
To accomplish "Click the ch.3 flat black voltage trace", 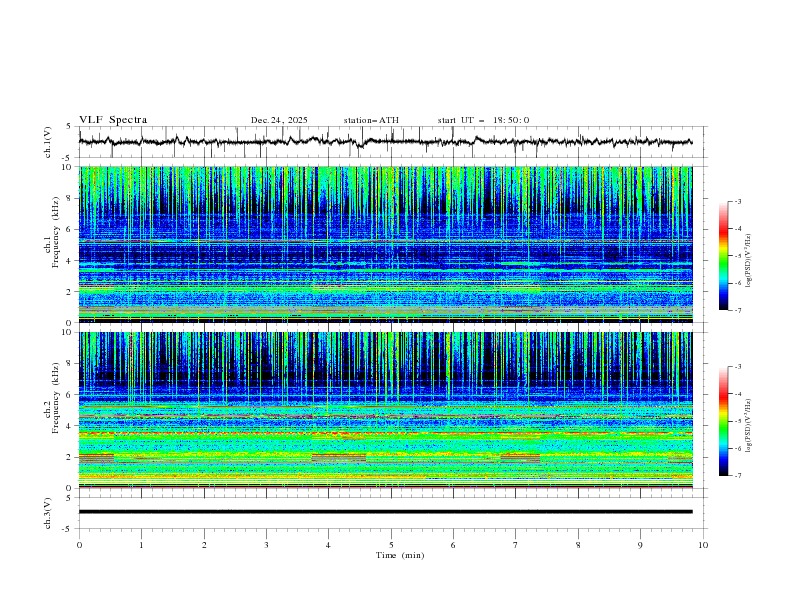I will coord(386,512).
